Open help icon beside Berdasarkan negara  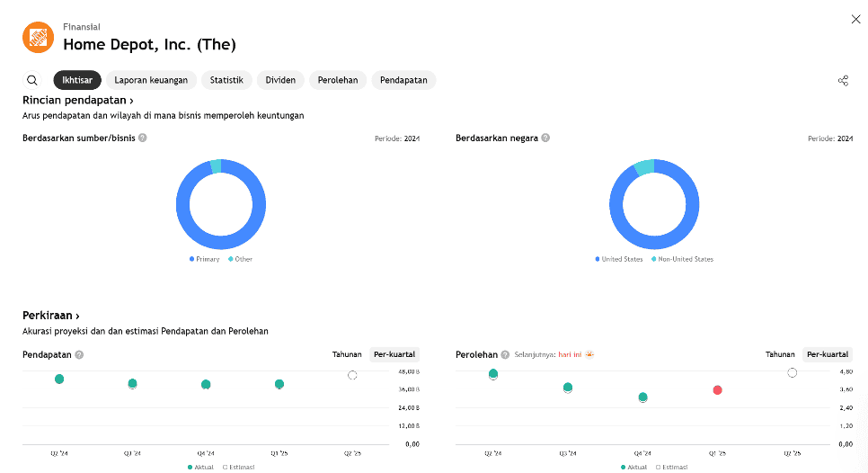[x=545, y=138]
